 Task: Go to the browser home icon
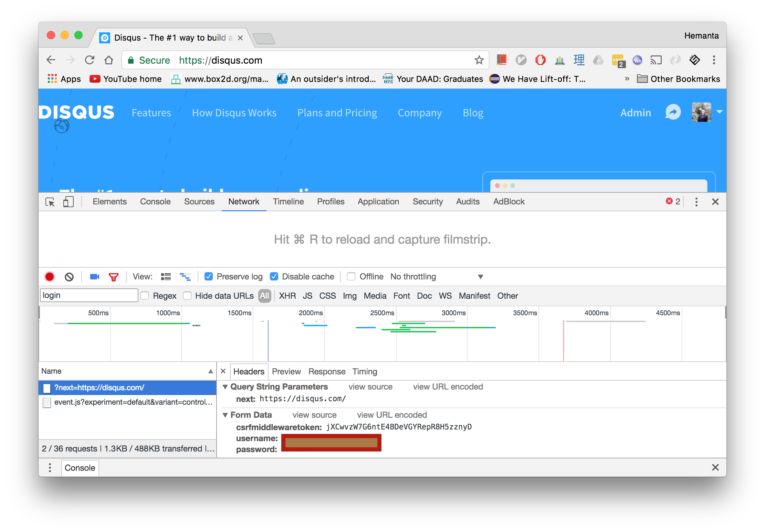109,60
